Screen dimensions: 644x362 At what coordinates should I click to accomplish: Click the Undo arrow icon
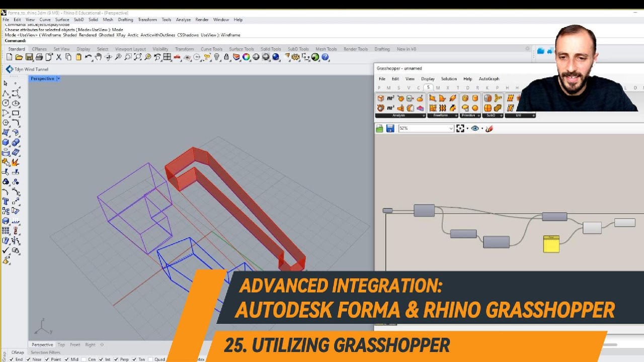click(x=88, y=57)
